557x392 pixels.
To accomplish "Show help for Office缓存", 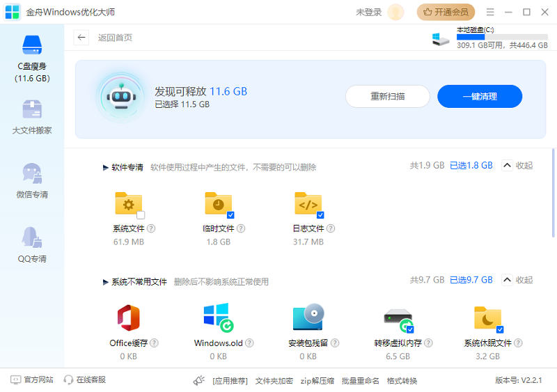I will pyautogui.click(x=154, y=343).
